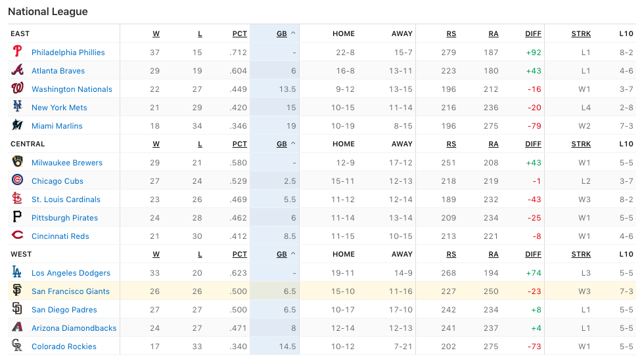Sort East division by GB column
Viewport: 644px width, 361px height.
click(281, 33)
